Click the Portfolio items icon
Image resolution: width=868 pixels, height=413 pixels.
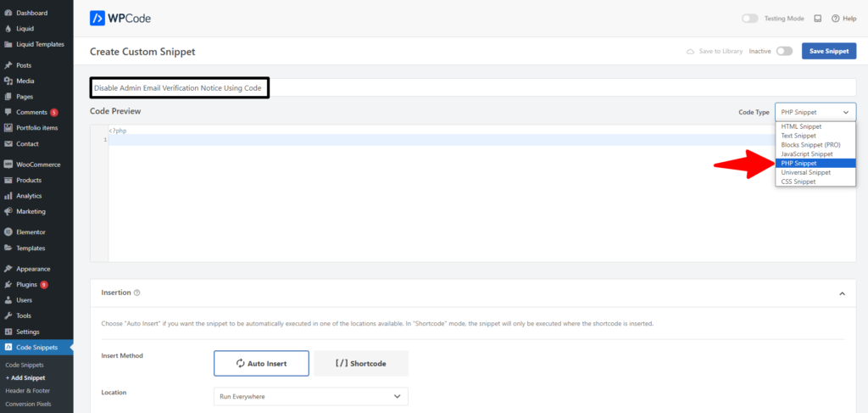[8, 128]
